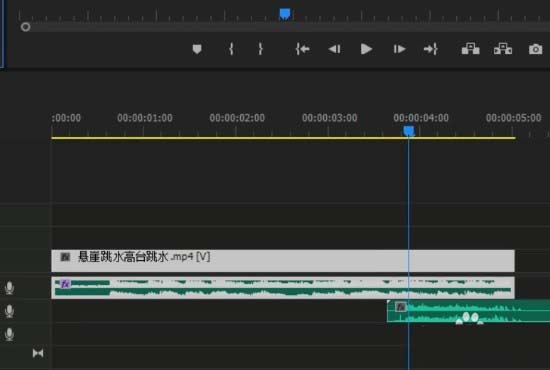Select the green audio clip on the second track
The width and height of the screenshot is (550, 370).
pyautogui.click(x=468, y=311)
